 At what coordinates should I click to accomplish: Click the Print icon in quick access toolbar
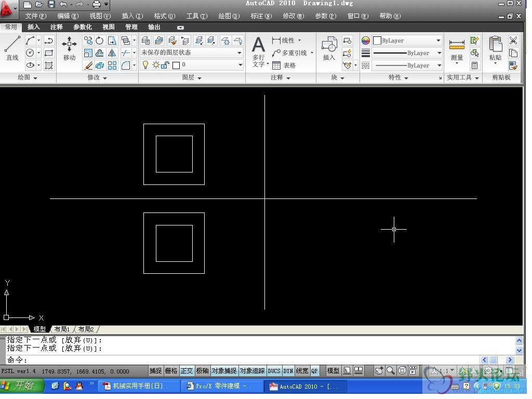click(x=97, y=4)
